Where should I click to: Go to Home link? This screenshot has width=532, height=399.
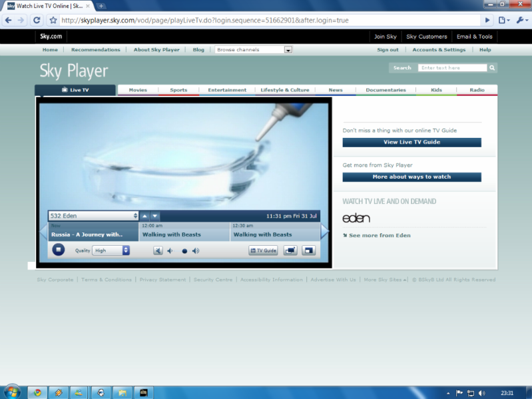click(50, 49)
